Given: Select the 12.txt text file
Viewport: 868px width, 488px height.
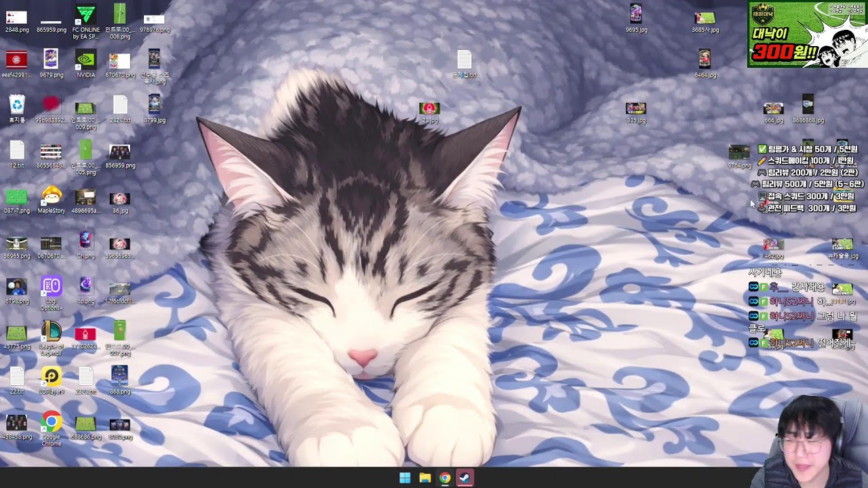Looking at the screenshot, I should point(17,152).
